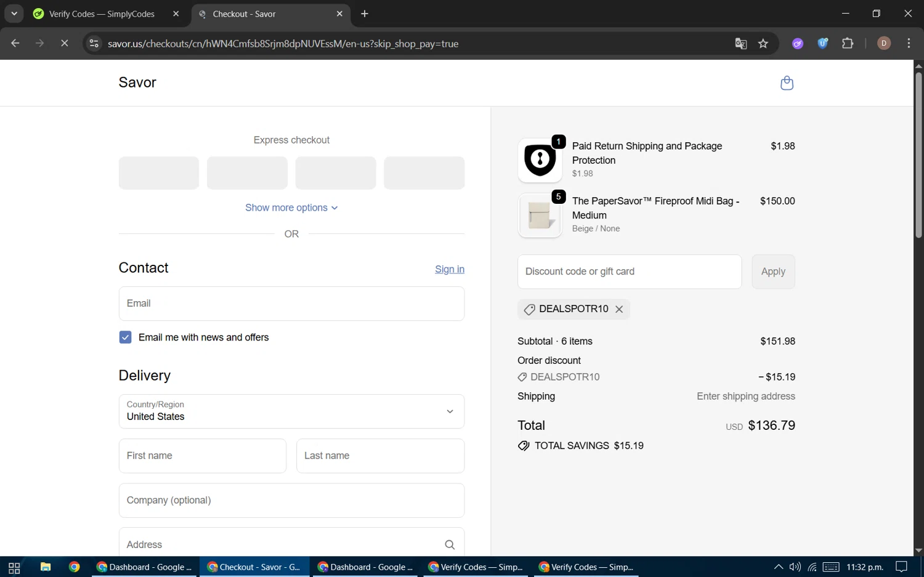
Task: Open File Explorer from taskbar
Action: pyautogui.click(x=46, y=567)
